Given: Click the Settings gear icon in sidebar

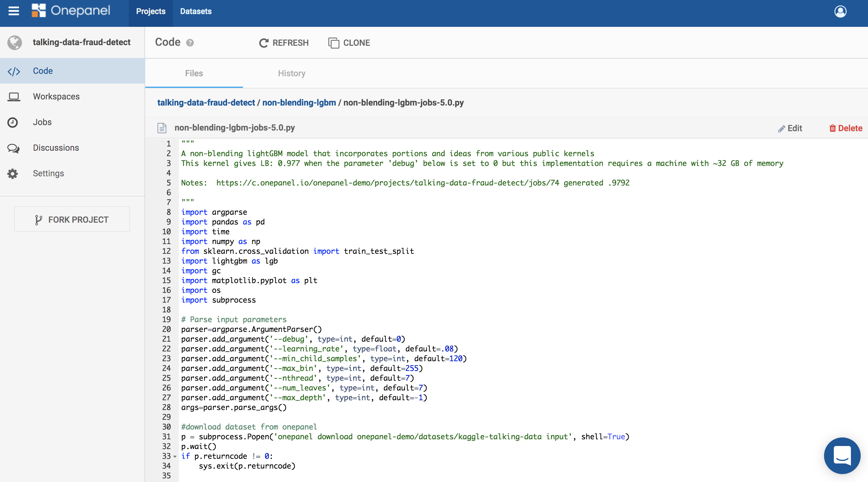Looking at the screenshot, I should pos(13,174).
